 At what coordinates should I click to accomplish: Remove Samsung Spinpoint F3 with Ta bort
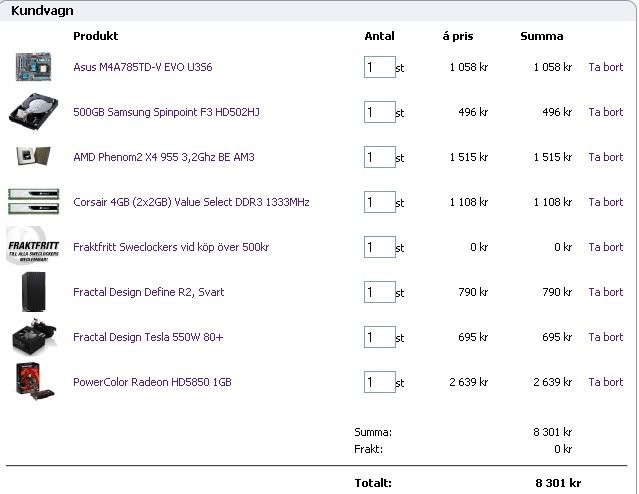tap(605, 112)
